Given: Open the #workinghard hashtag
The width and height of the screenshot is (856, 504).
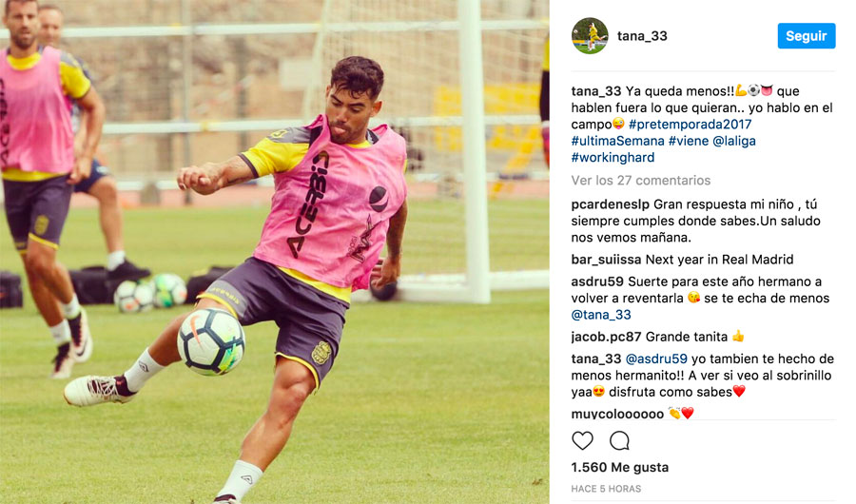Looking at the screenshot, I should (x=613, y=157).
